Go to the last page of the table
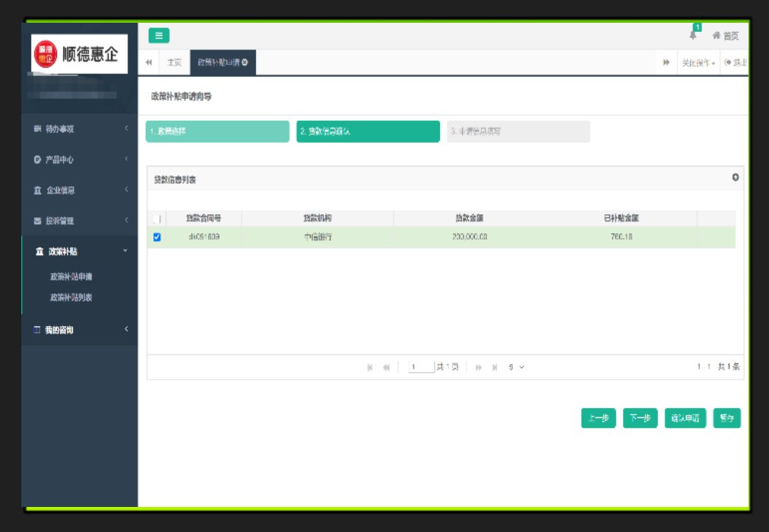Viewport: 769px width, 532px height. (x=495, y=367)
